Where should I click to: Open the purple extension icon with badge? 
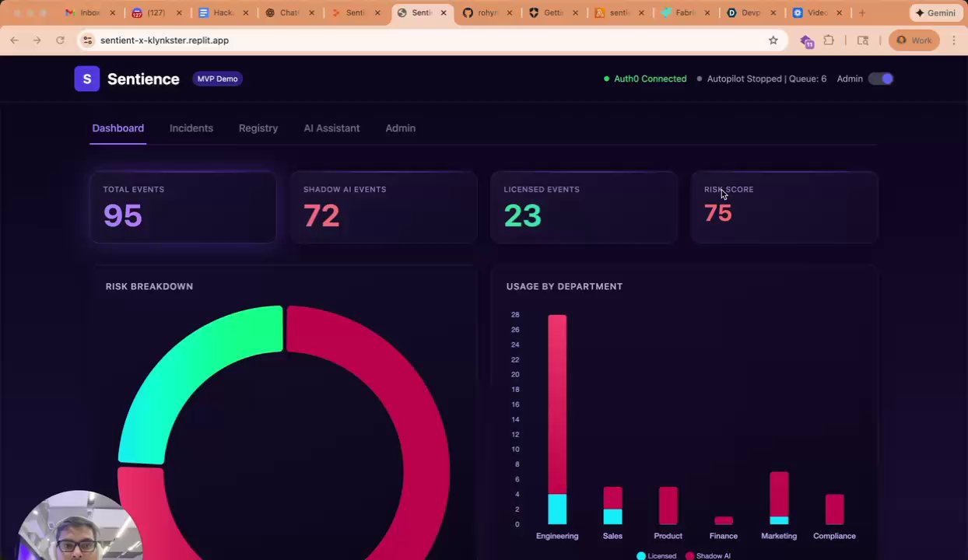click(807, 41)
